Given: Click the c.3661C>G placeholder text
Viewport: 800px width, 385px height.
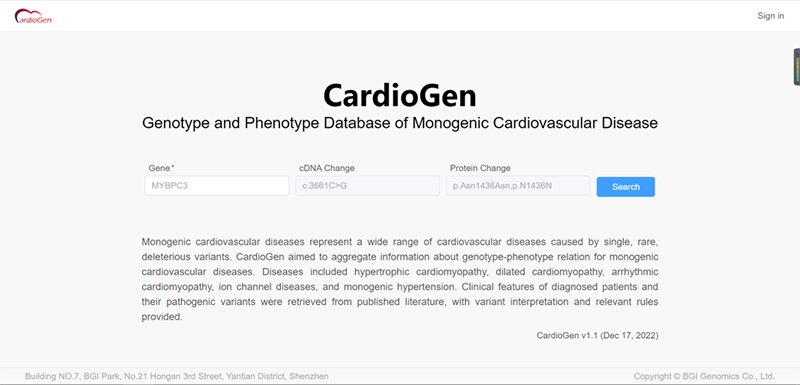Looking at the screenshot, I should click(x=324, y=186).
